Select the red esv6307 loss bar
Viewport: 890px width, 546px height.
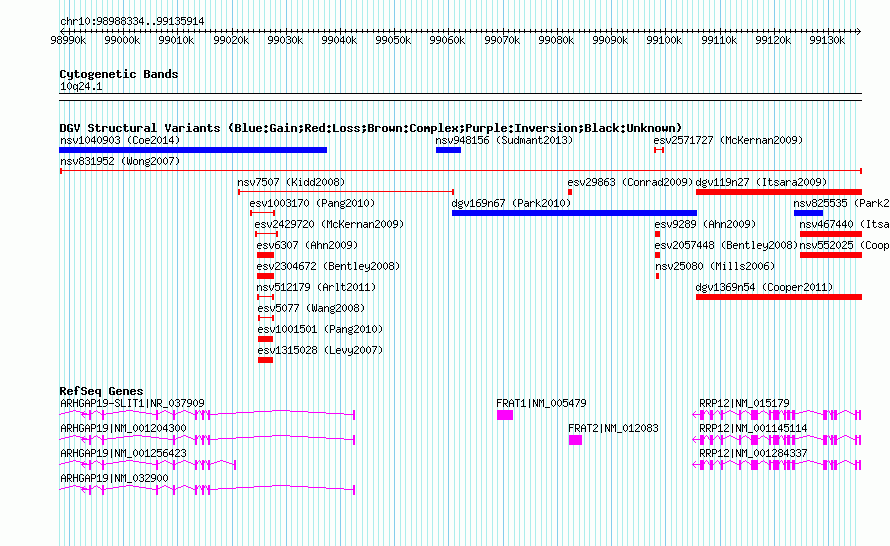265,255
